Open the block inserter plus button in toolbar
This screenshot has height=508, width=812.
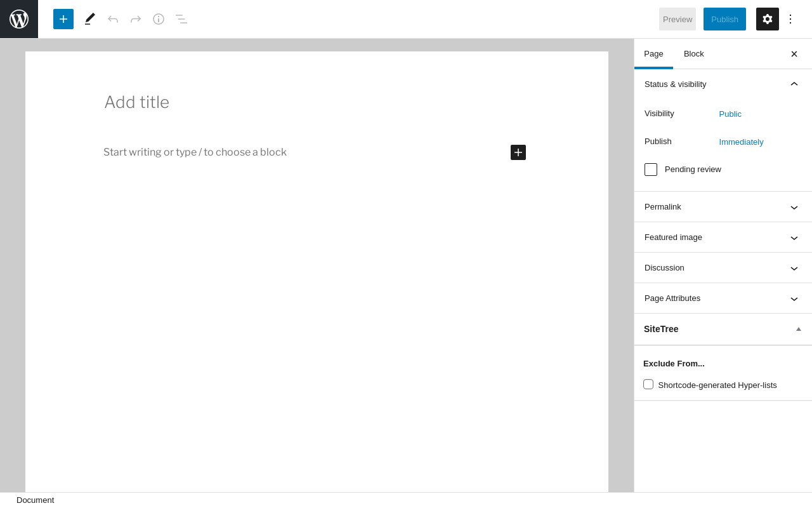click(63, 19)
